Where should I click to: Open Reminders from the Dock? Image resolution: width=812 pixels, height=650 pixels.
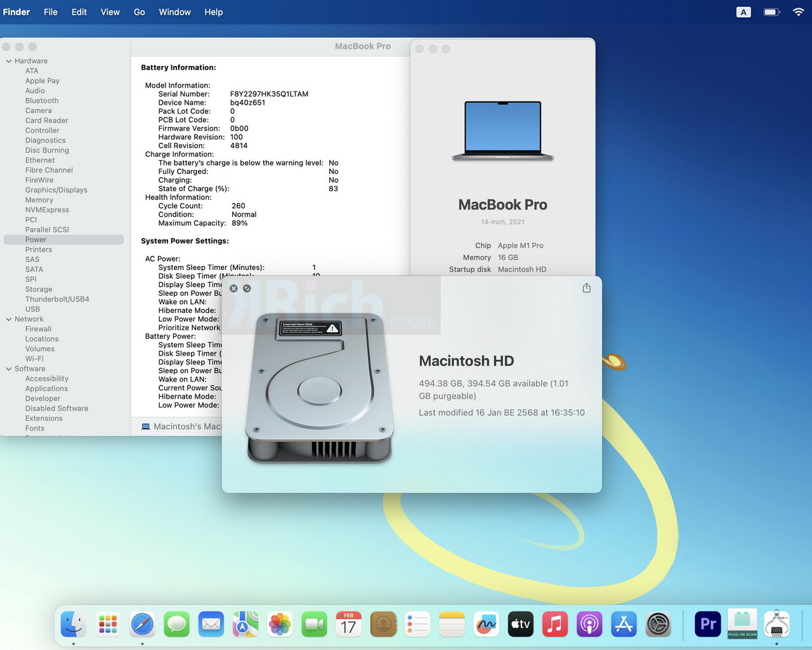(x=417, y=625)
